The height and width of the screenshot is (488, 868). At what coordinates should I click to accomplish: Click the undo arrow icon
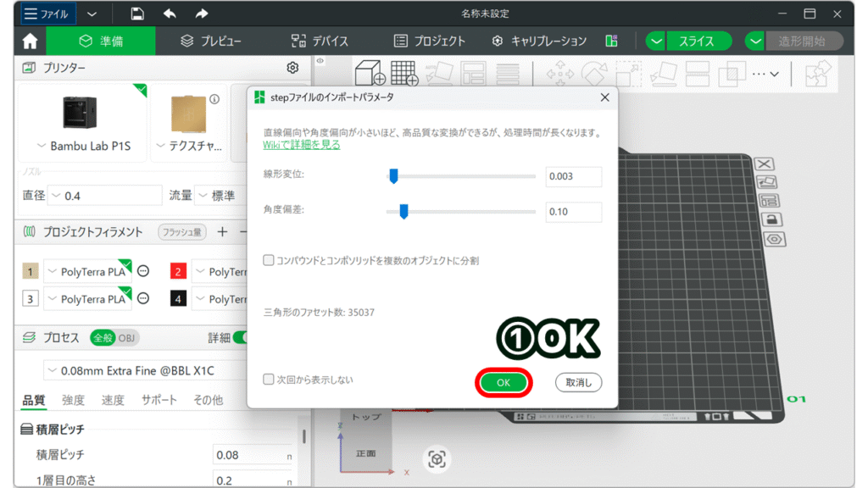pos(170,14)
